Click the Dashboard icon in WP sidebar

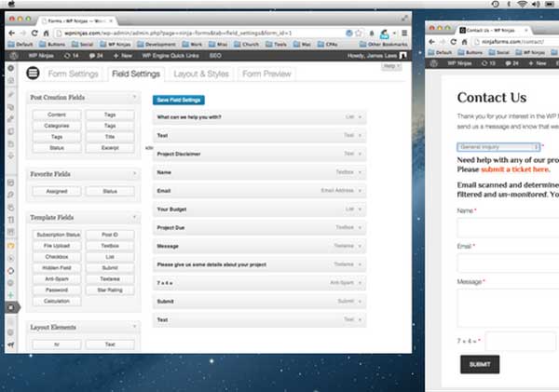(11, 68)
